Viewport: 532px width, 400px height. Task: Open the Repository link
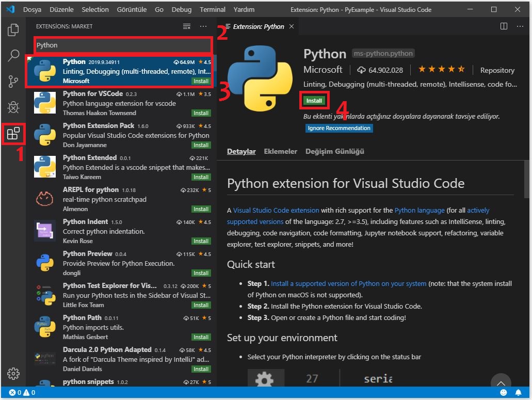pos(497,70)
